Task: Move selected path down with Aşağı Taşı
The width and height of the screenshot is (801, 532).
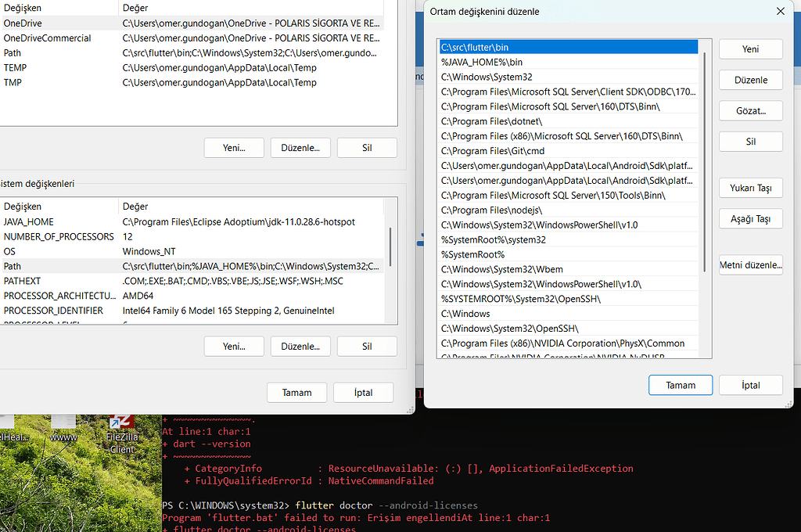Action: point(749,218)
